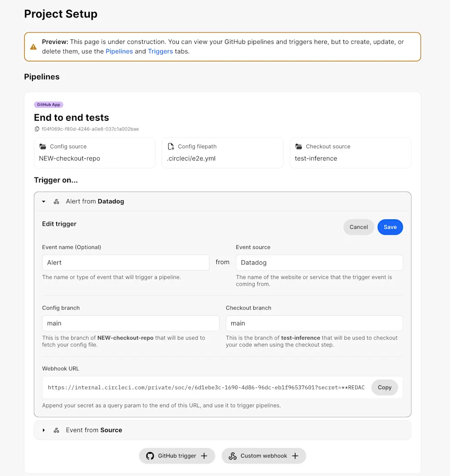
Task: Expand the Event from Source trigger
Action: click(43, 430)
